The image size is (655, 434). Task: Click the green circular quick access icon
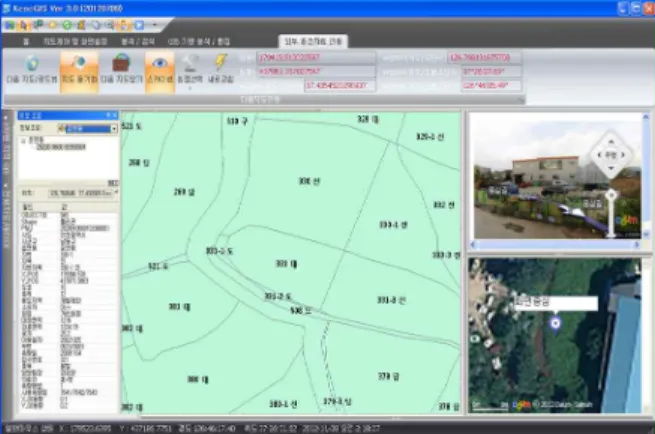(x=67, y=25)
